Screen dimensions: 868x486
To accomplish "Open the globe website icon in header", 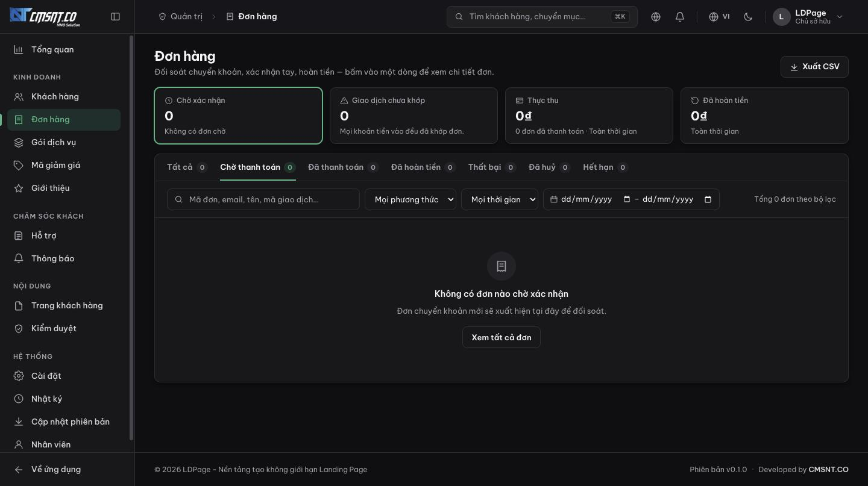I will (656, 17).
